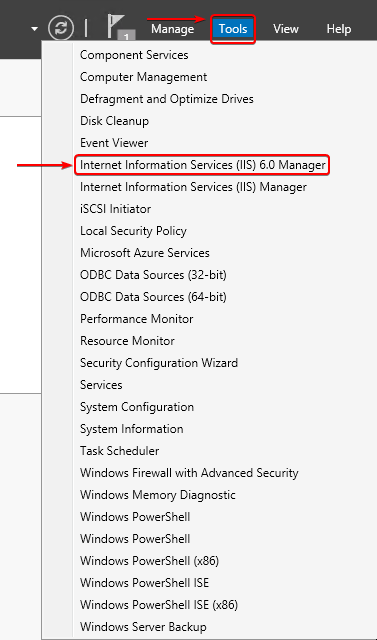Open ODBC Data Sources (64-bit)

click(x=153, y=297)
